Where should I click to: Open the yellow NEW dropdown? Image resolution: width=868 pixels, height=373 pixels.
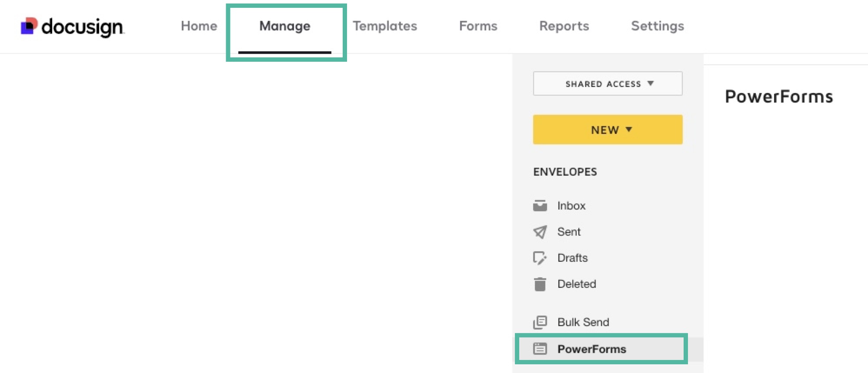[x=608, y=130]
